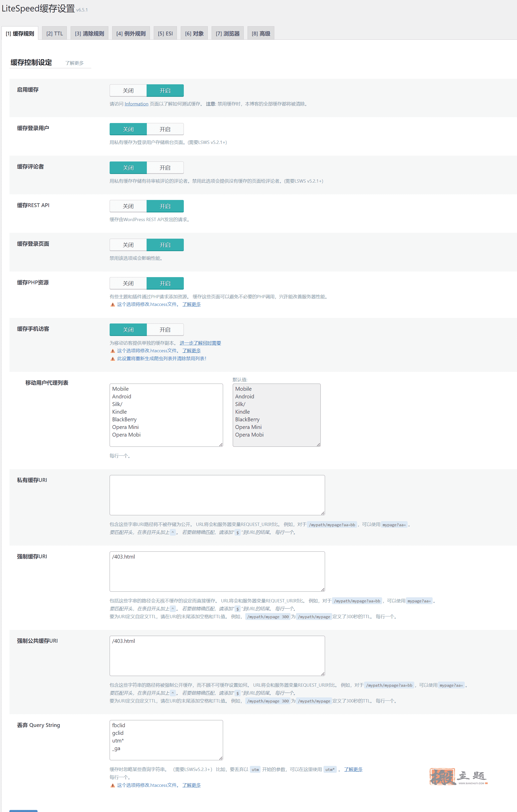Click the 启用缓存 label
The image size is (517, 812).
[x=28, y=90]
